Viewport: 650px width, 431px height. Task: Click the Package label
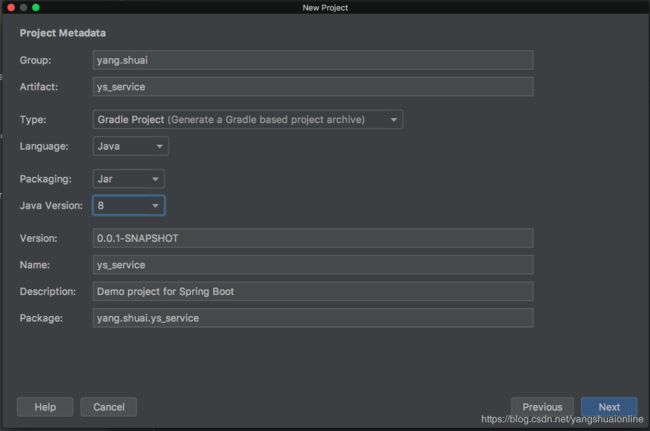[41, 318]
